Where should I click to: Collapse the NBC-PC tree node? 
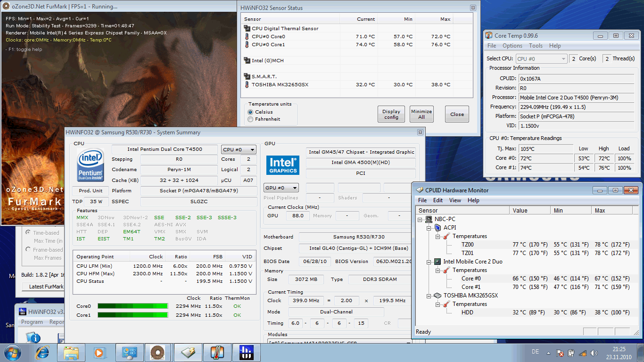[420, 219]
